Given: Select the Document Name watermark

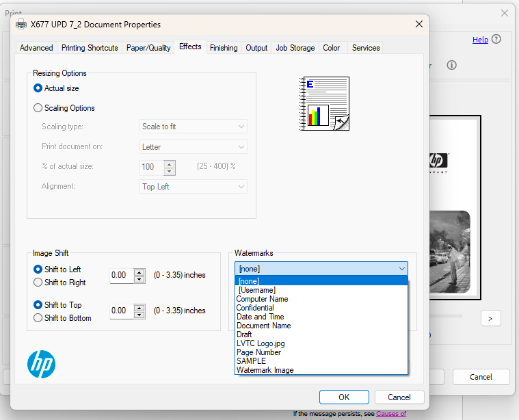Looking at the screenshot, I should (x=321, y=326).
